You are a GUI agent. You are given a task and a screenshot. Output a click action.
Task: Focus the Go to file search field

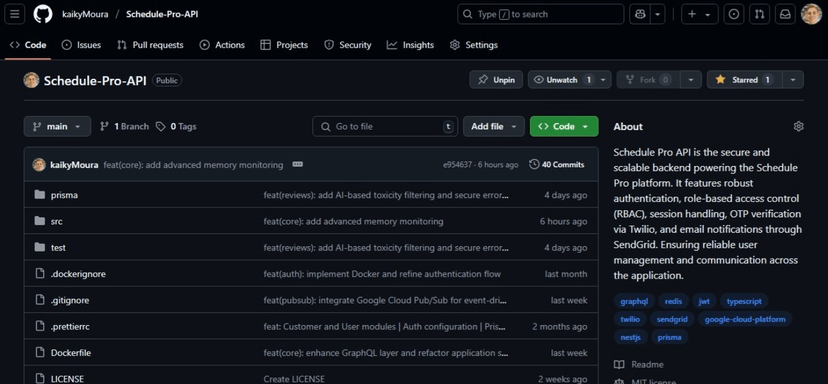[385, 126]
